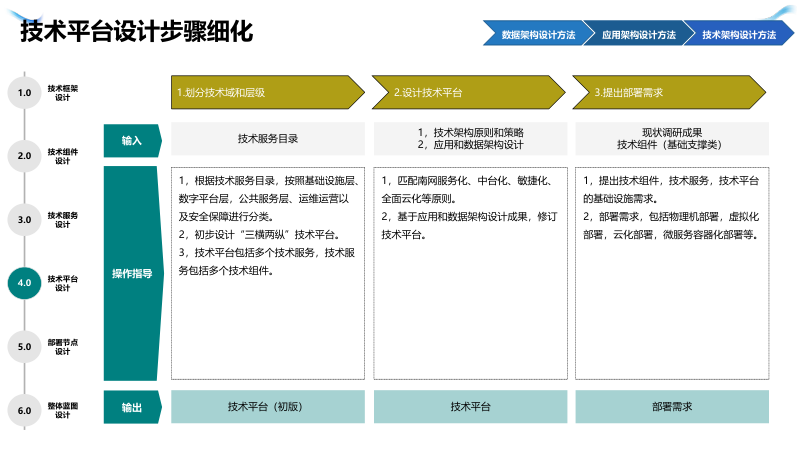Click the 3.0 step circle

point(24,219)
